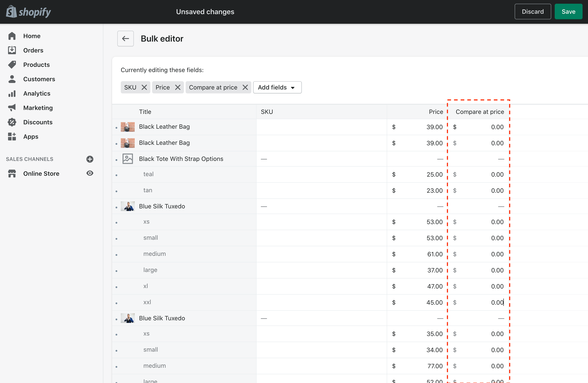
Task: Open Customers in sidebar menu
Action: tap(39, 79)
